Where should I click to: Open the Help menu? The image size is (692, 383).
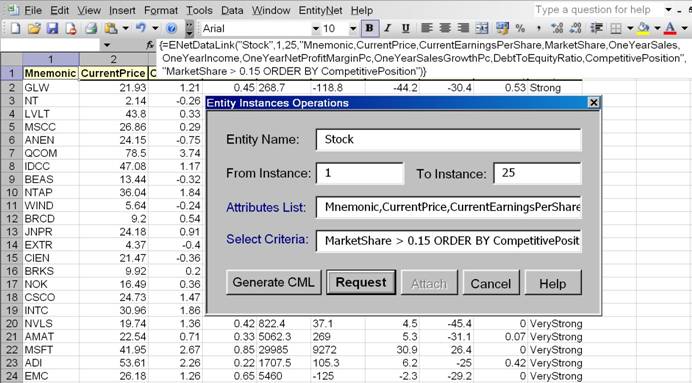[362, 10]
